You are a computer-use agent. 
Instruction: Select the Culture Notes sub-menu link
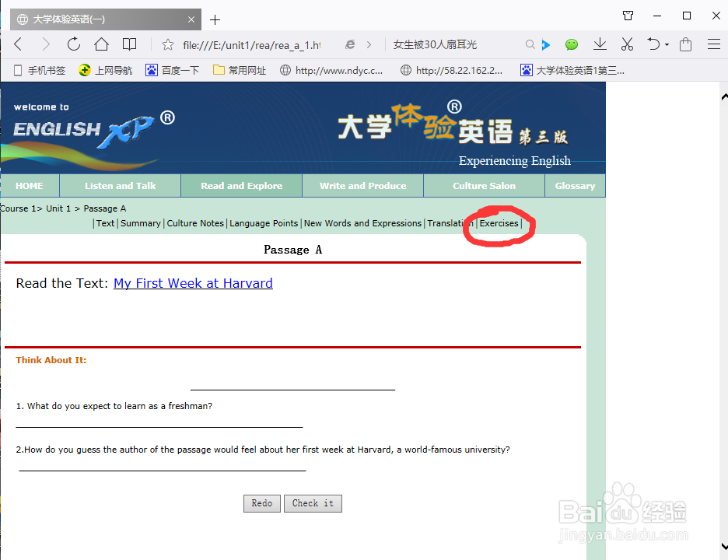point(195,223)
